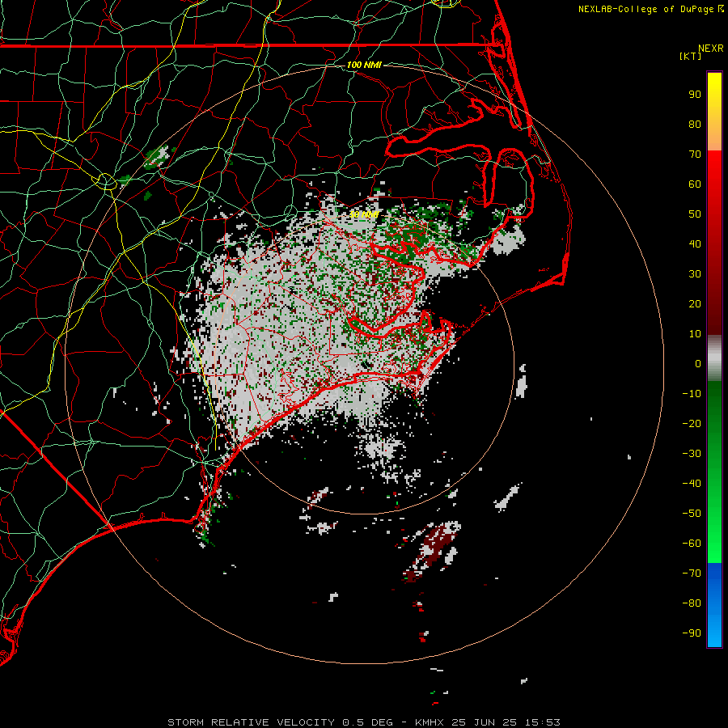Click the -30 value on the velocity scale

pyautogui.click(x=692, y=454)
